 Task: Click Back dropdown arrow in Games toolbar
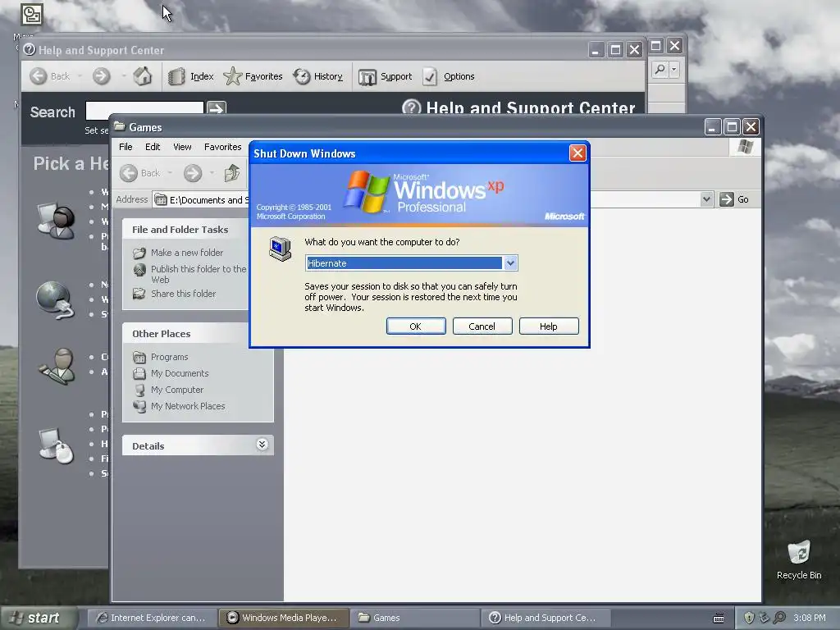tap(170, 173)
